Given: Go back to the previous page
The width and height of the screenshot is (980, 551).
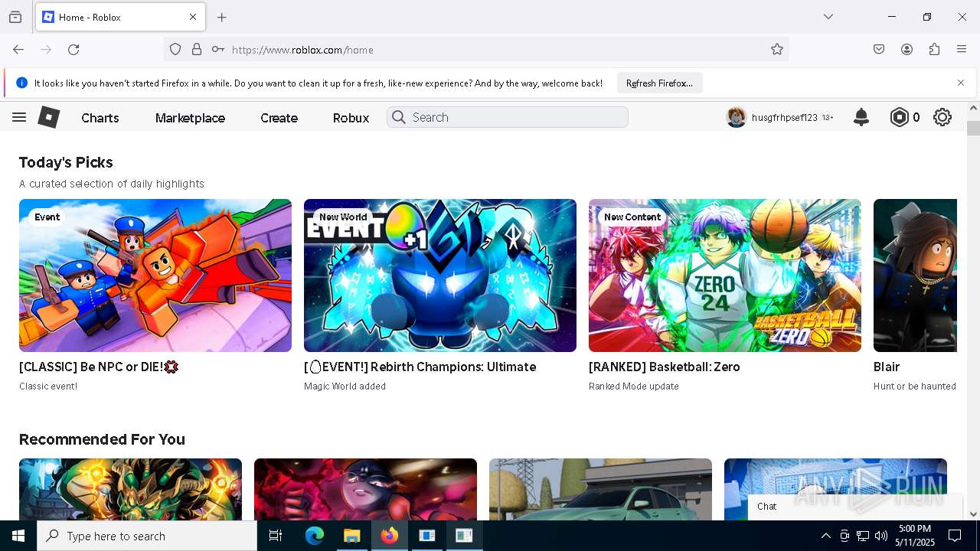Looking at the screenshot, I should click(18, 50).
